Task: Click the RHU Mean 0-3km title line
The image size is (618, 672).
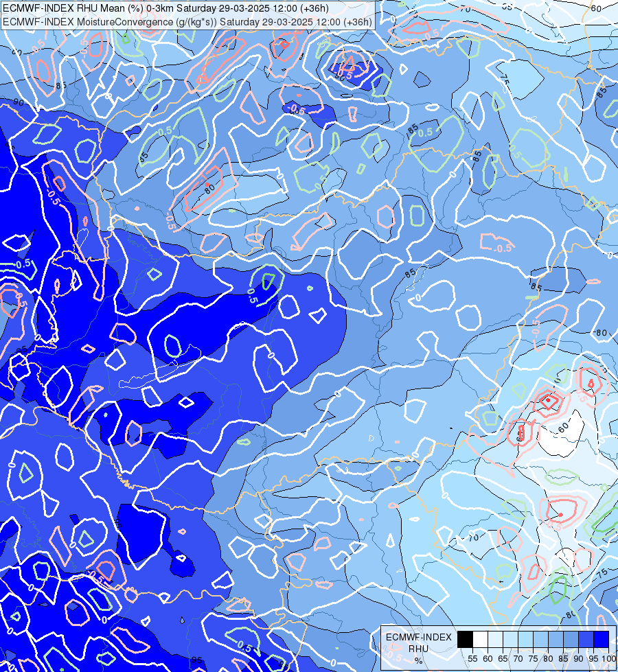Action: (166, 8)
